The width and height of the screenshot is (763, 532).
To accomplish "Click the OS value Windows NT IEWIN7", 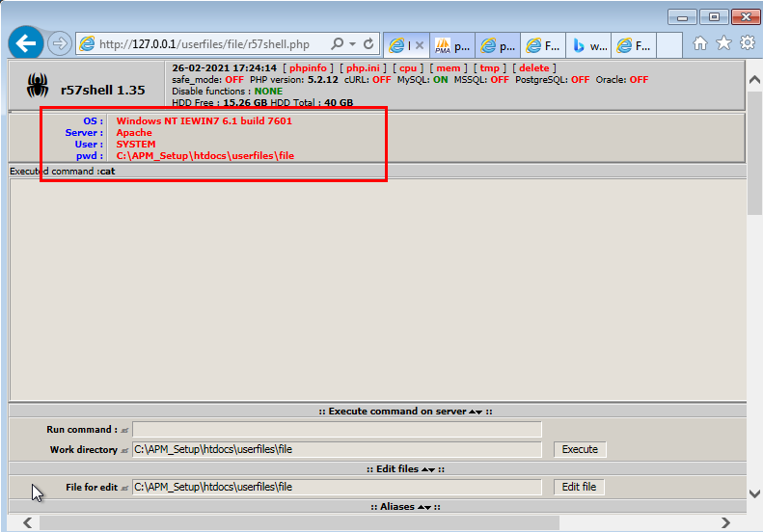I will point(204,120).
